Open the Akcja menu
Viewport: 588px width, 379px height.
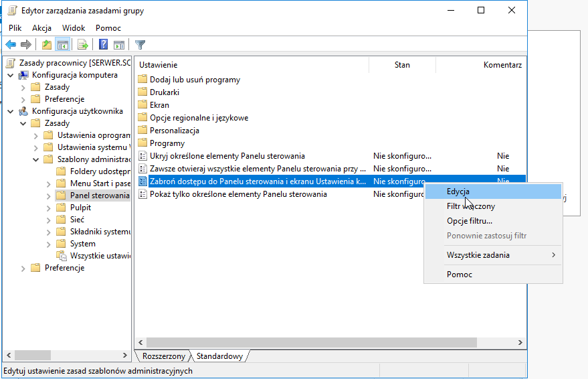tap(41, 28)
